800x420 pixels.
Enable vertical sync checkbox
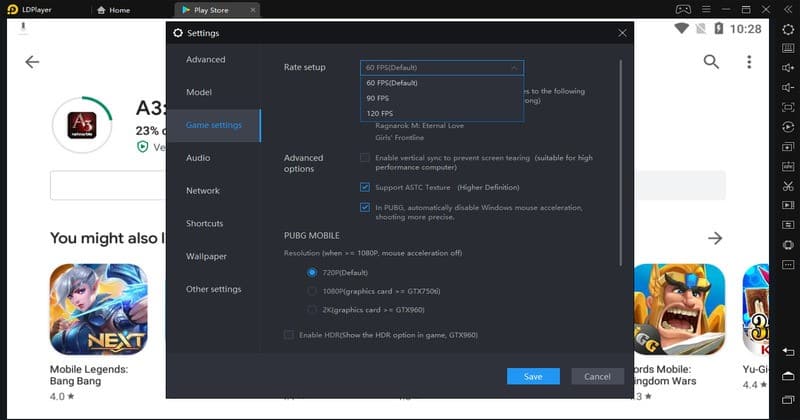coord(365,158)
